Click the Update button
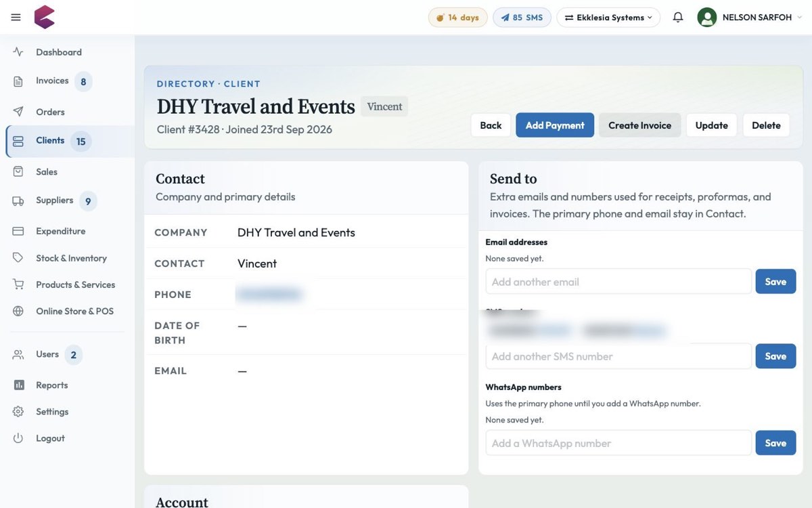 pyautogui.click(x=711, y=125)
